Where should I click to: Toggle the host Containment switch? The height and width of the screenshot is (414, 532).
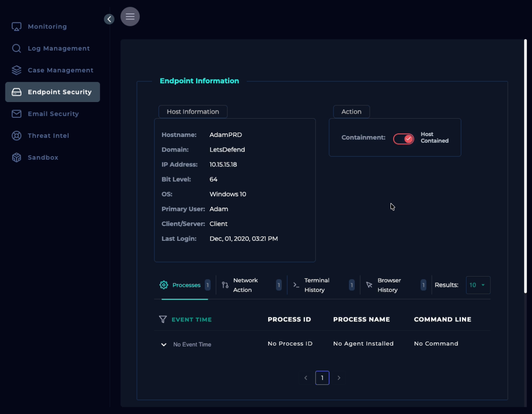(x=403, y=139)
